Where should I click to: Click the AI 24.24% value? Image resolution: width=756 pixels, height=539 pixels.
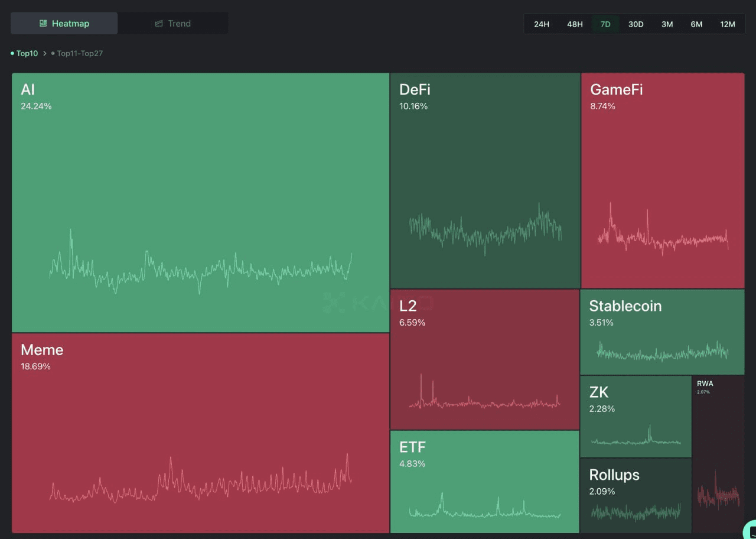click(36, 106)
